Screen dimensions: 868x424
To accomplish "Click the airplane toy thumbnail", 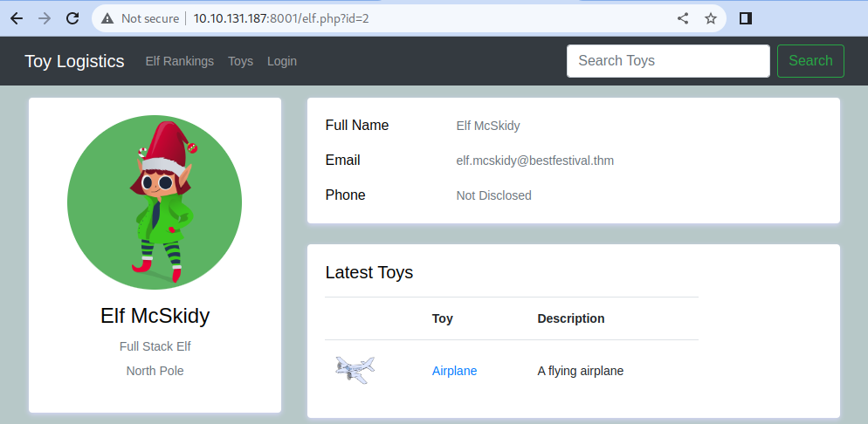I will point(355,370).
